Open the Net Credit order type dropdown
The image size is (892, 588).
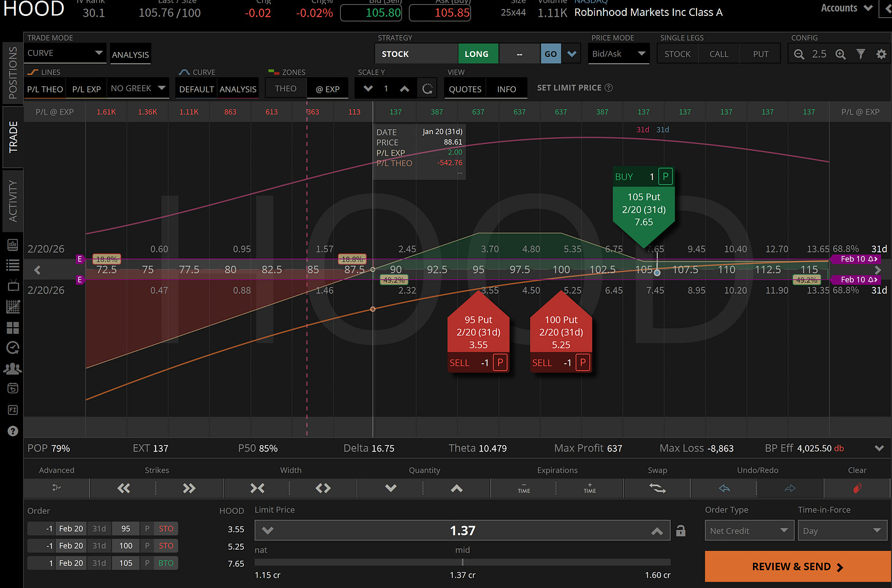point(749,531)
